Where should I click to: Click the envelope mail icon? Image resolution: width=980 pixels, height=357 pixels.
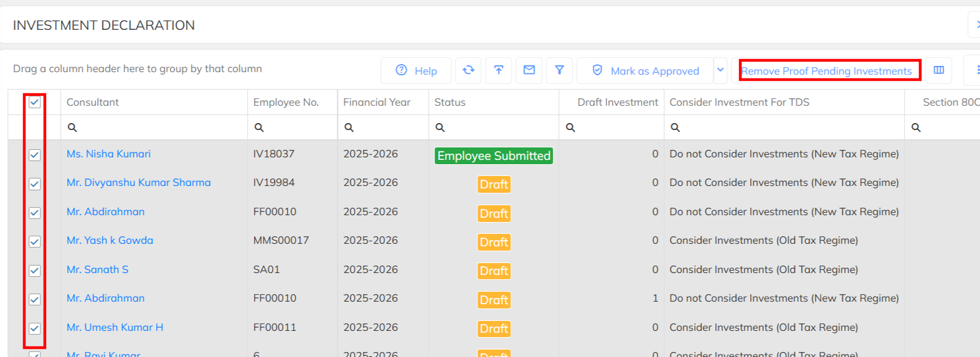click(x=529, y=70)
